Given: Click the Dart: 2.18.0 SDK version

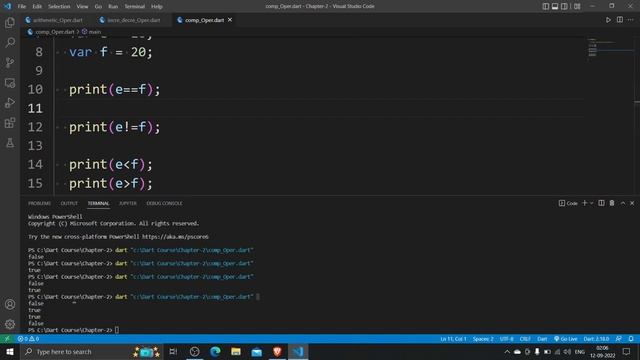Looking at the screenshot, I should pyautogui.click(x=596, y=339).
